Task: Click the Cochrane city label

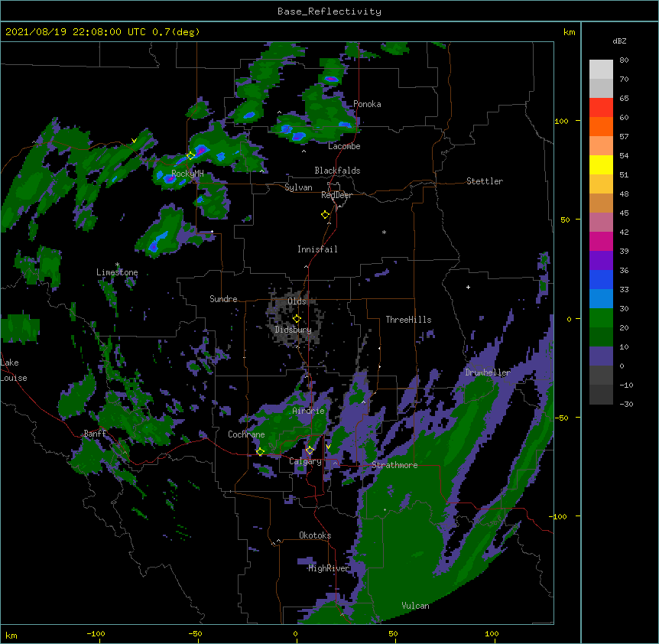Action: 246,434
